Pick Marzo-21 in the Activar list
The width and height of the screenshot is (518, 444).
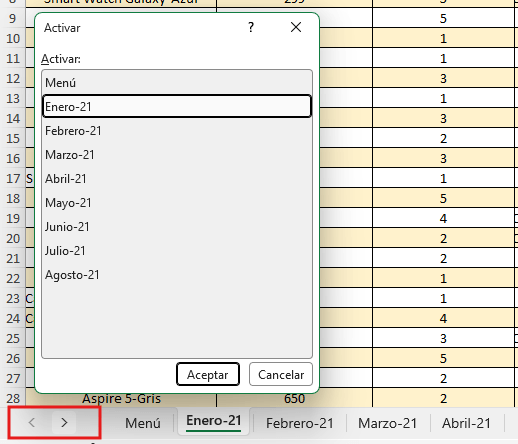(x=177, y=155)
